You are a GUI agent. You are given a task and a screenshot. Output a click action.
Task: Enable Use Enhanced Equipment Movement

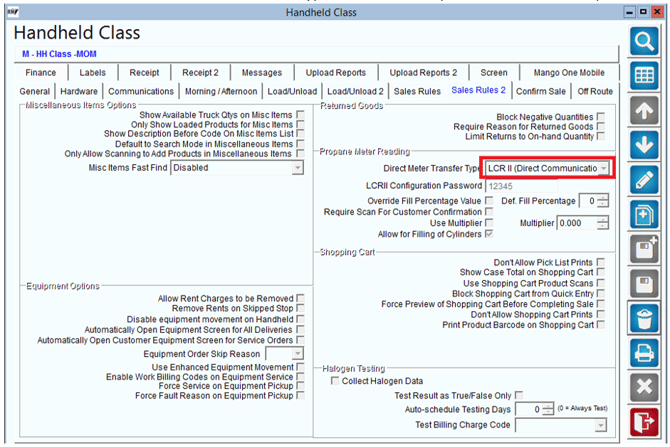tap(301, 367)
